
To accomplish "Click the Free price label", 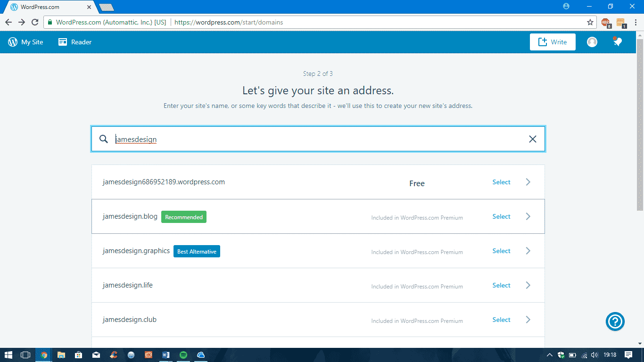I will click(x=417, y=183).
